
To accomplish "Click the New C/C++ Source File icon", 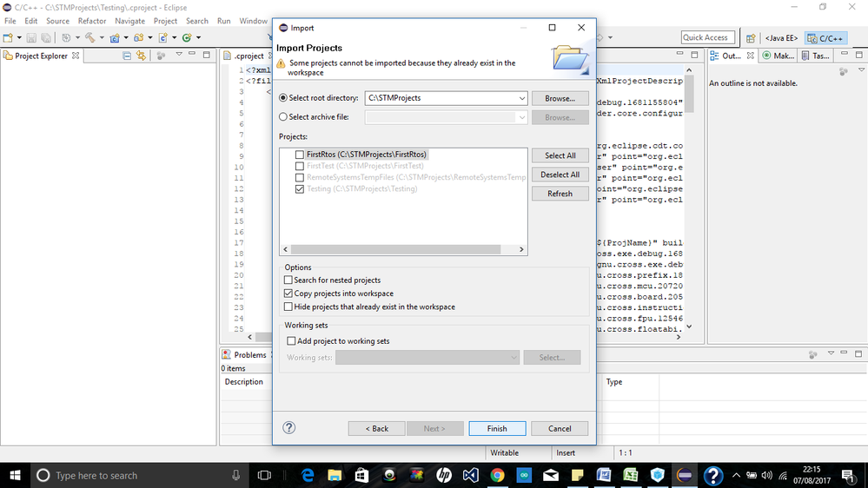I will [x=162, y=37].
